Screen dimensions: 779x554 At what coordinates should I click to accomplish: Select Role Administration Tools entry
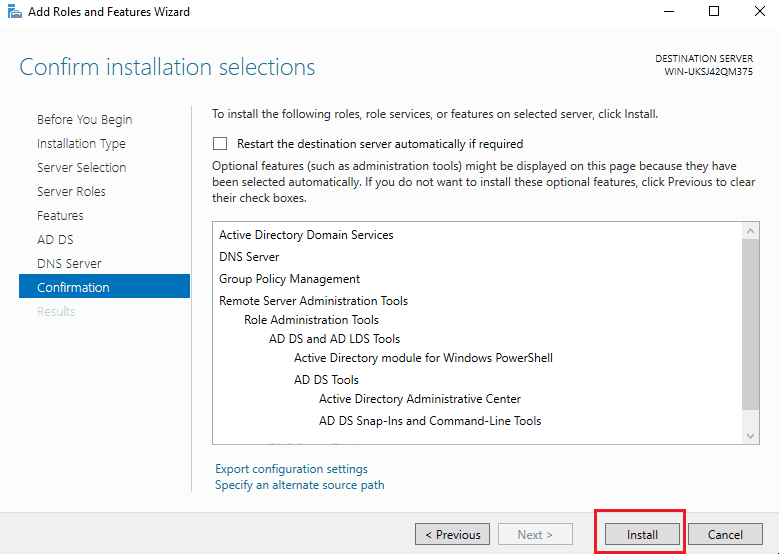click(x=311, y=319)
